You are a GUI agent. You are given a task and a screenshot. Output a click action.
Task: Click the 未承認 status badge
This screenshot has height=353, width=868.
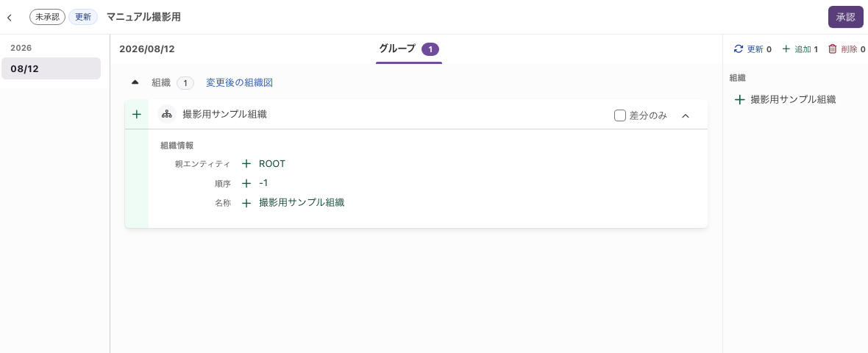pos(48,17)
